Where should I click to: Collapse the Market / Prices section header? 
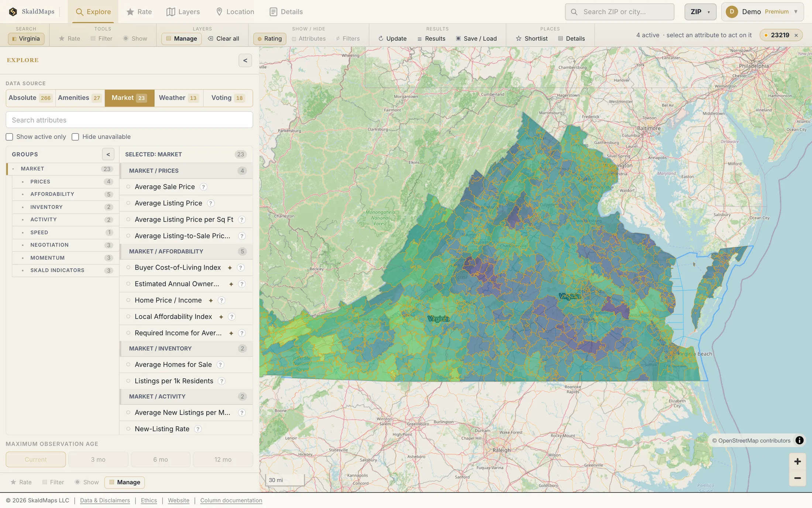pyautogui.click(x=186, y=171)
